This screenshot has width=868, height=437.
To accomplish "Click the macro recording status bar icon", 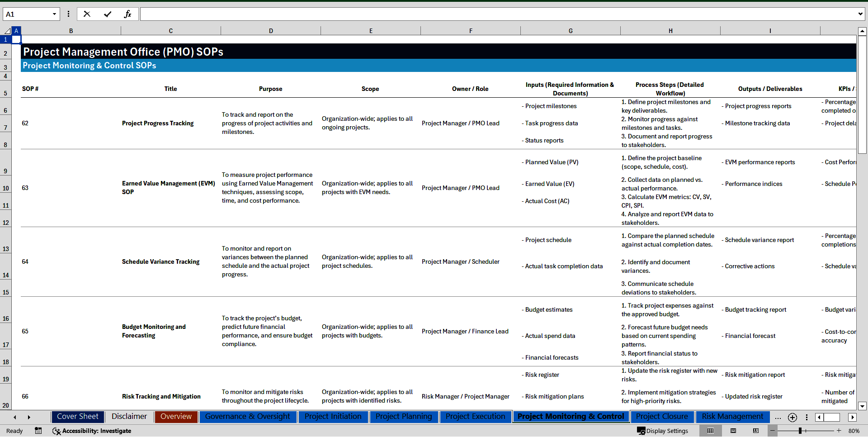I will click(38, 431).
